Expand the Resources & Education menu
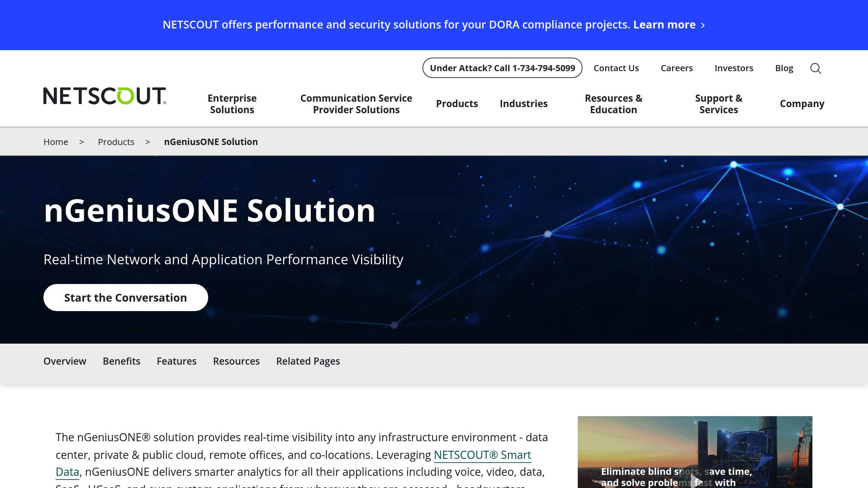The image size is (868, 488). [613, 104]
